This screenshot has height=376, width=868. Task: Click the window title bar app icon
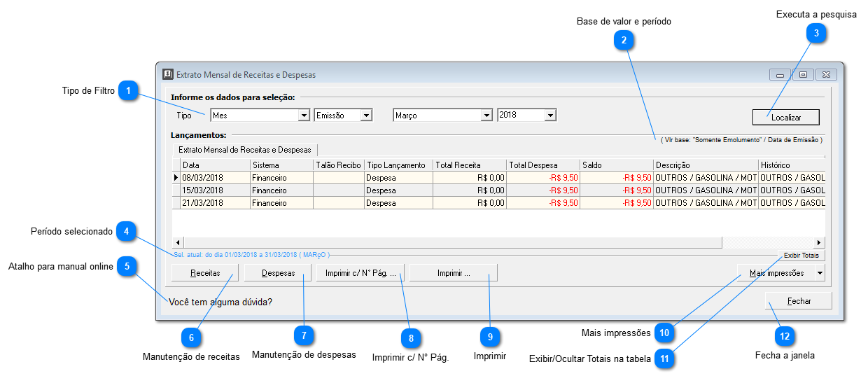pyautogui.click(x=167, y=74)
